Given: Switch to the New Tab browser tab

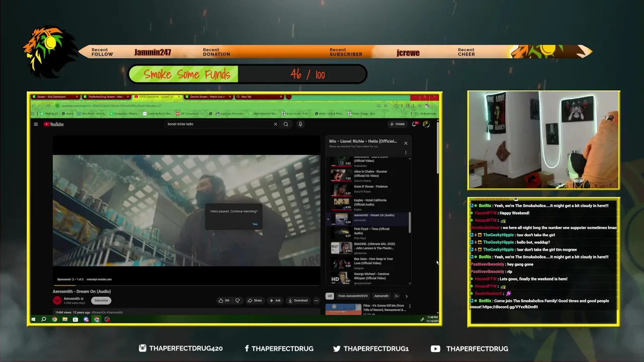Looking at the screenshot, I should pos(259,97).
